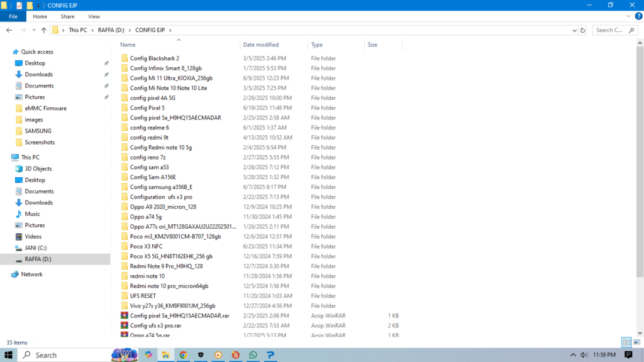
Task: Expand the ribbon with the chevron
Action: [x=628, y=16]
